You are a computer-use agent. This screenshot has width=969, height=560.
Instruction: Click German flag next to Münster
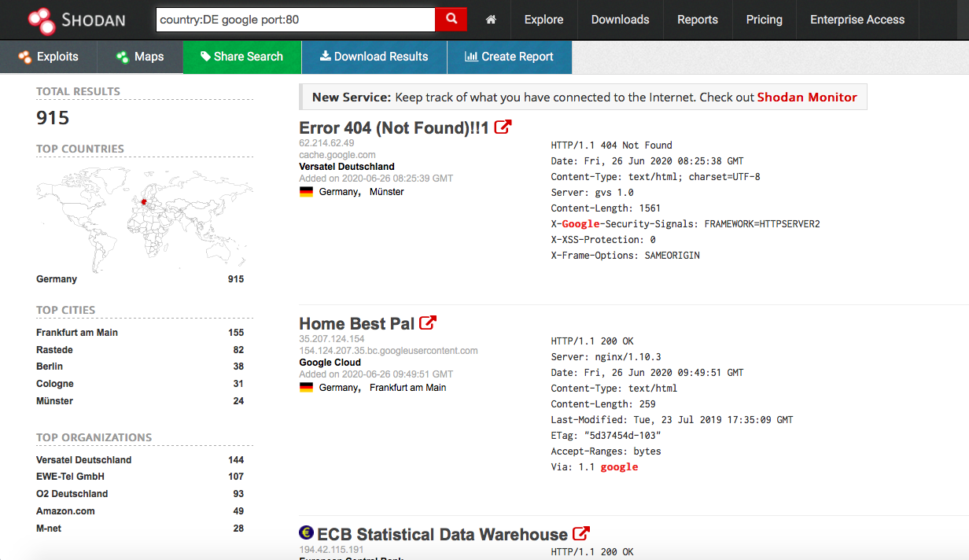pyautogui.click(x=306, y=192)
